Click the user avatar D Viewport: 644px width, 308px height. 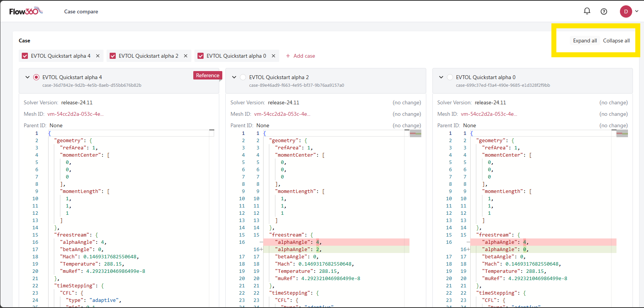pos(626,11)
